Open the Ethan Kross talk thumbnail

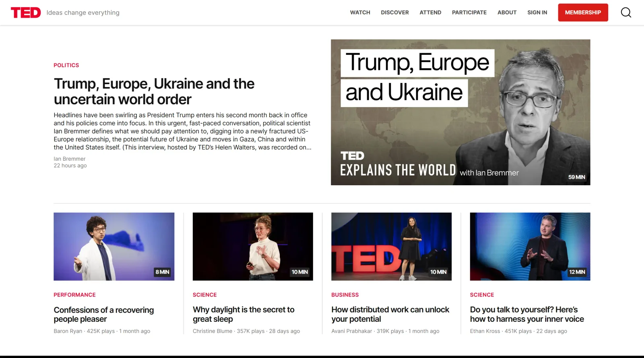pyautogui.click(x=530, y=246)
